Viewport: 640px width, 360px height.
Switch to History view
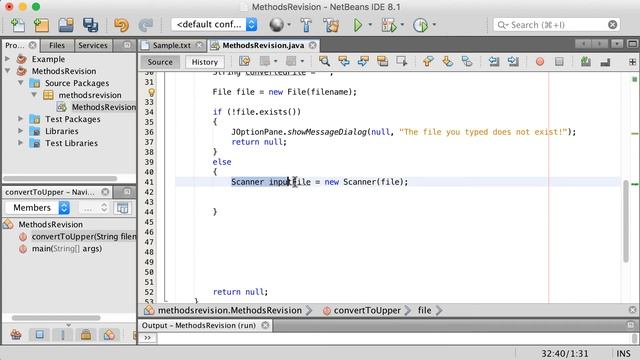204,62
